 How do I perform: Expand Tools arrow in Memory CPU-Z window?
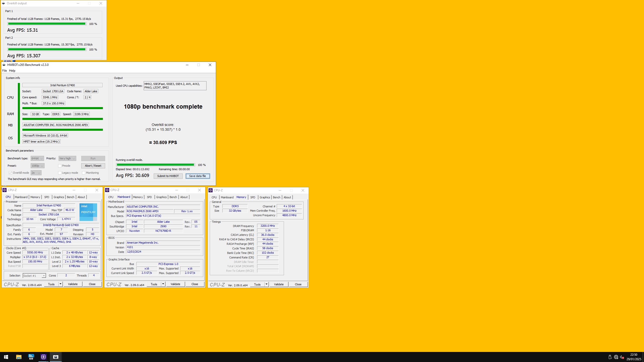tap(266, 284)
